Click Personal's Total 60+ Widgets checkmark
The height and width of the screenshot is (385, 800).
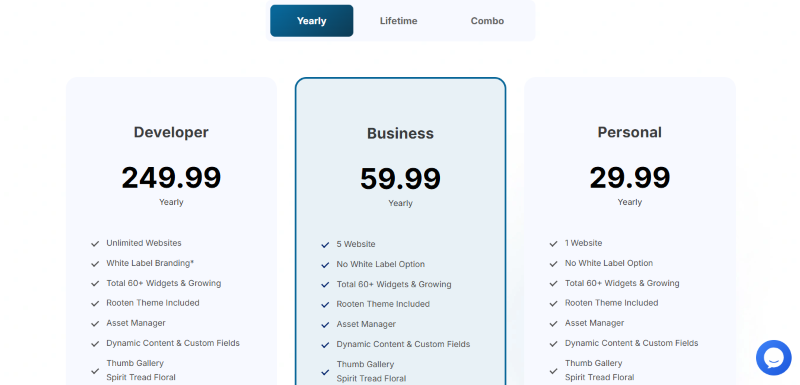[554, 284]
